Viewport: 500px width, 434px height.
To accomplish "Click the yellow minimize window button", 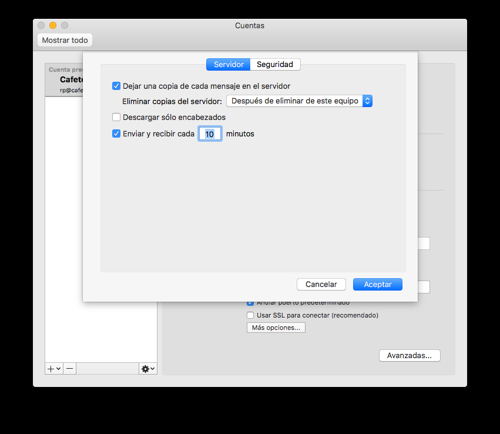I will [x=53, y=25].
